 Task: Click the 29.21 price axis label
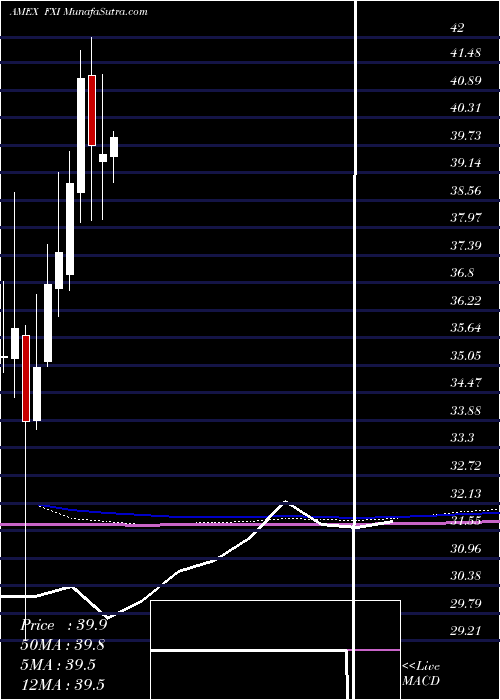coord(465,630)
